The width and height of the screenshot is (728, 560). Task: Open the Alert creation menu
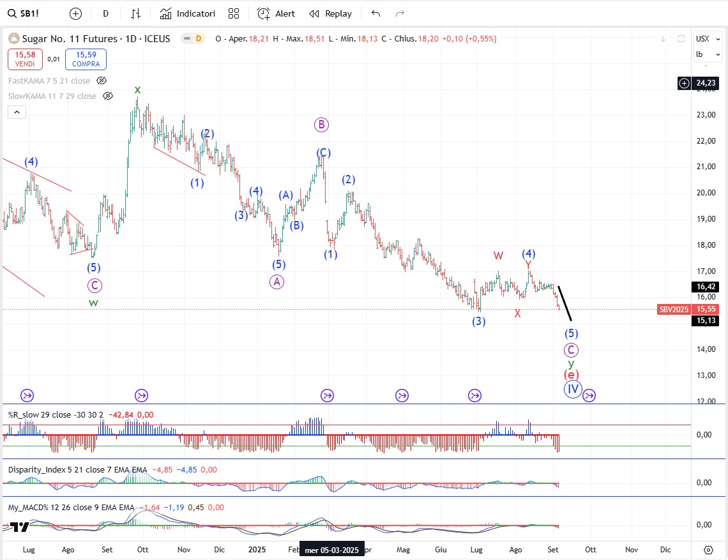[277, 13]
